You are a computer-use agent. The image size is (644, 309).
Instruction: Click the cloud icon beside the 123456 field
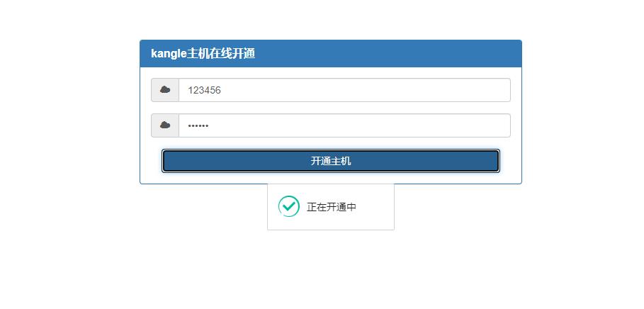click(165, 89)
